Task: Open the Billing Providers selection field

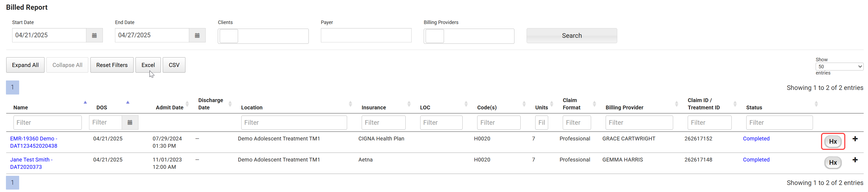Action: coord(469,36)
